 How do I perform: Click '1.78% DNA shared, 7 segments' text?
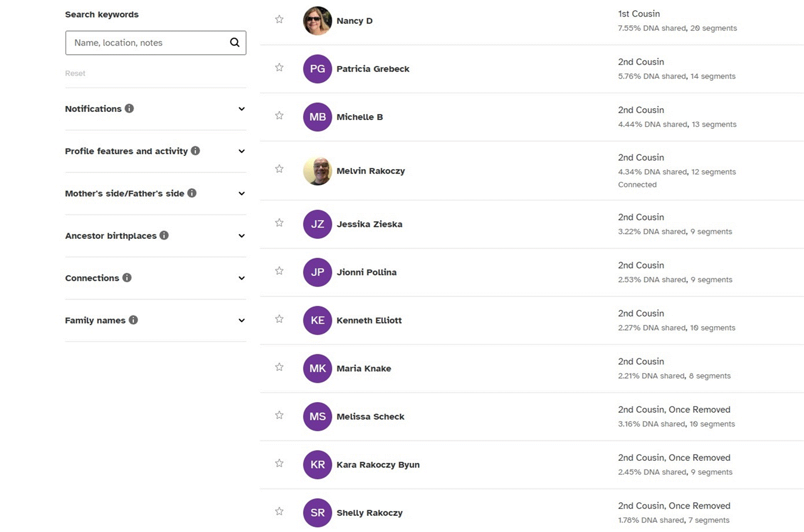click(x=673, y=520)
